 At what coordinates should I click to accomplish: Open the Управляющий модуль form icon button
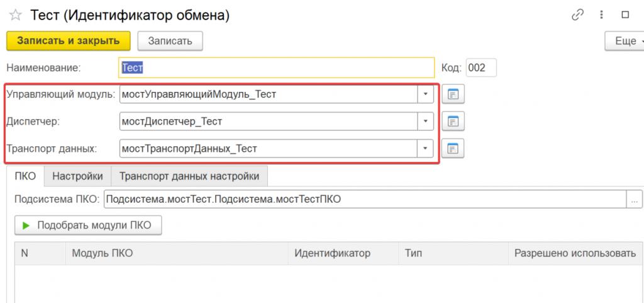(453, 94)
